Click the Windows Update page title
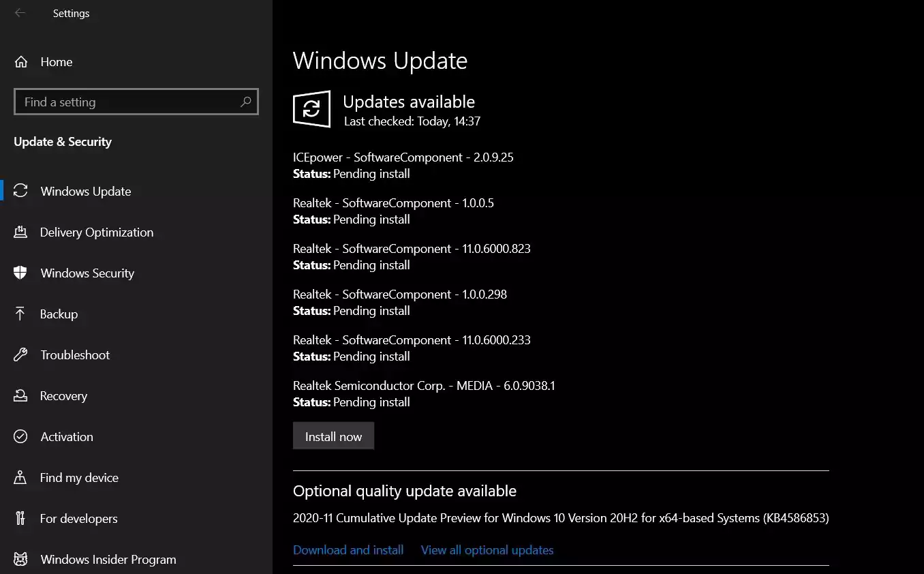Viewport: 924px width, 574px height. [x=380, y=61]
